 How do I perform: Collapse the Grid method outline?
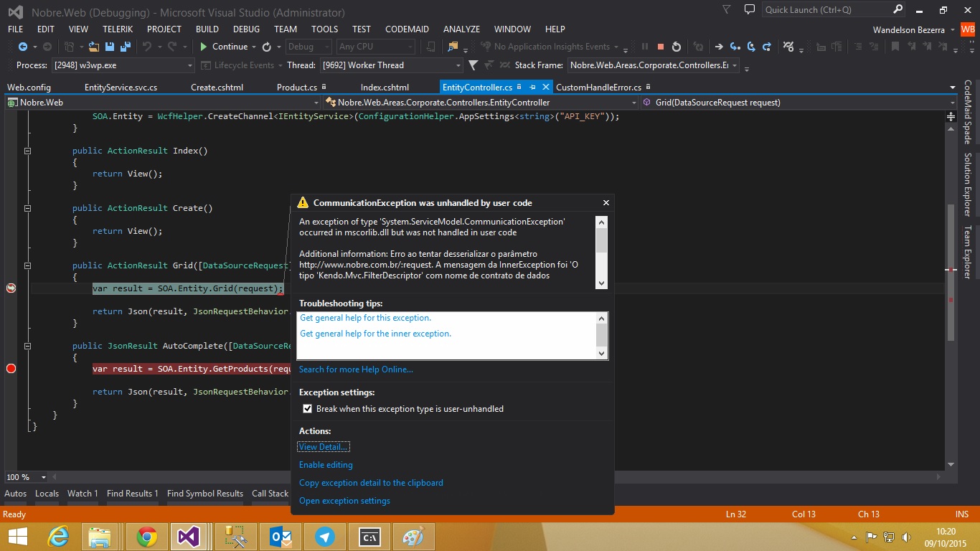(27, 266)
